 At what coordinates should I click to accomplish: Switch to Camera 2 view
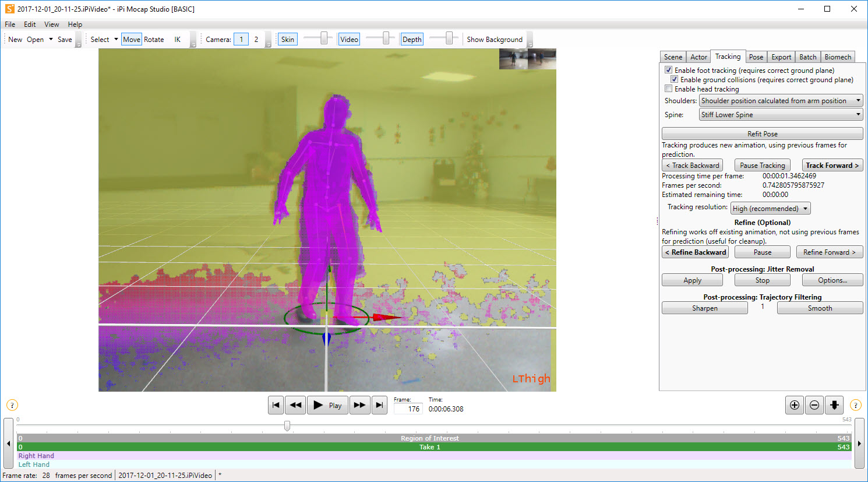pos(256,39)
